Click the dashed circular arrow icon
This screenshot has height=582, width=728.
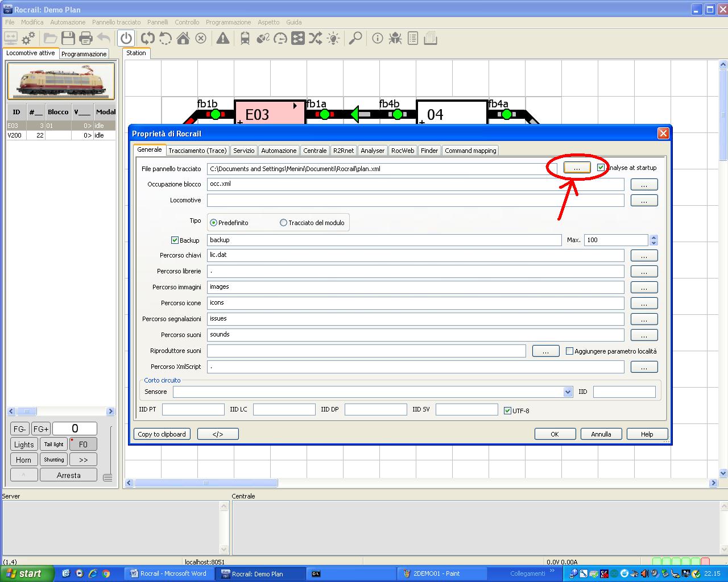(x=166, y=38)
